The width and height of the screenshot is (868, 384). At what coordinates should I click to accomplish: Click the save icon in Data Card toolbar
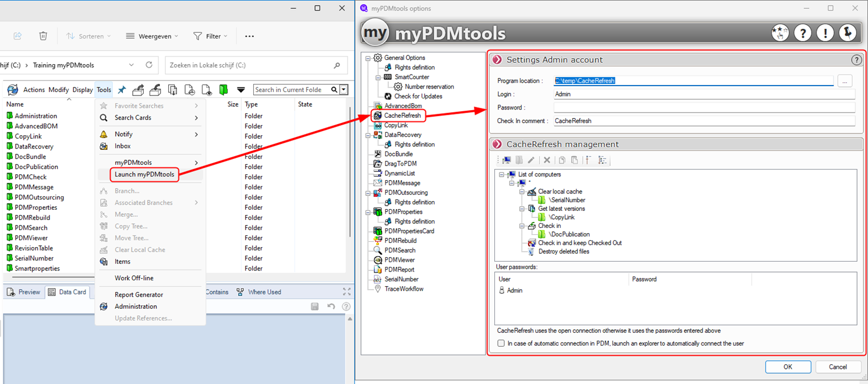[315, 307]
